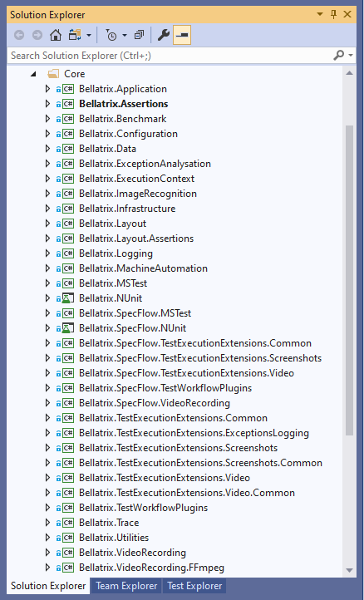The width and height of the screenshot is (364, 600).
Task: Click the Bellatrix.Application C# project icon
Action: pyautogui.click(x=68, y=89)
